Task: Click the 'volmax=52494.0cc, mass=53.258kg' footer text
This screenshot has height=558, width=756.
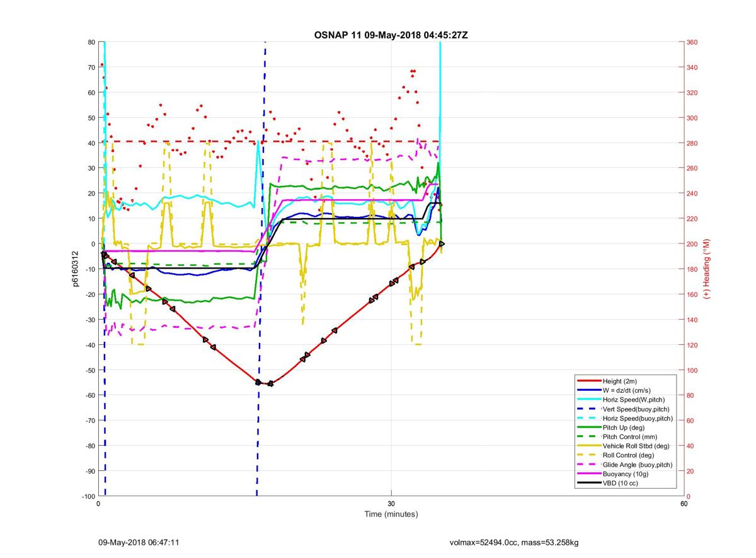Action: 514,542
